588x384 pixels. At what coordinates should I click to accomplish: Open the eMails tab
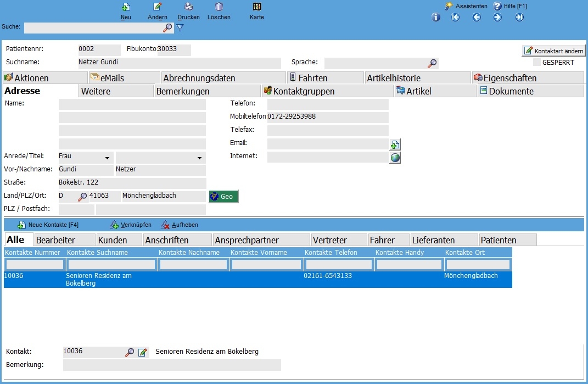click(125, 77)
